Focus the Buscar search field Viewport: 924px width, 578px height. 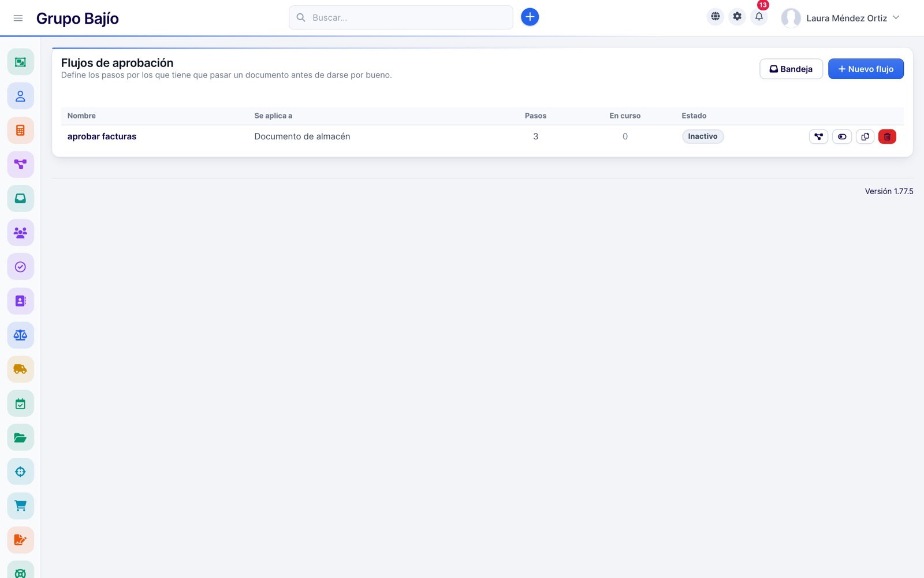(x=401, y=17)
